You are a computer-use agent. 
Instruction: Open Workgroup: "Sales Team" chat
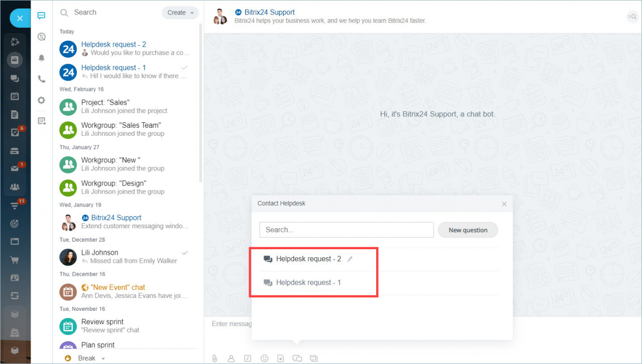click(126, 129)
